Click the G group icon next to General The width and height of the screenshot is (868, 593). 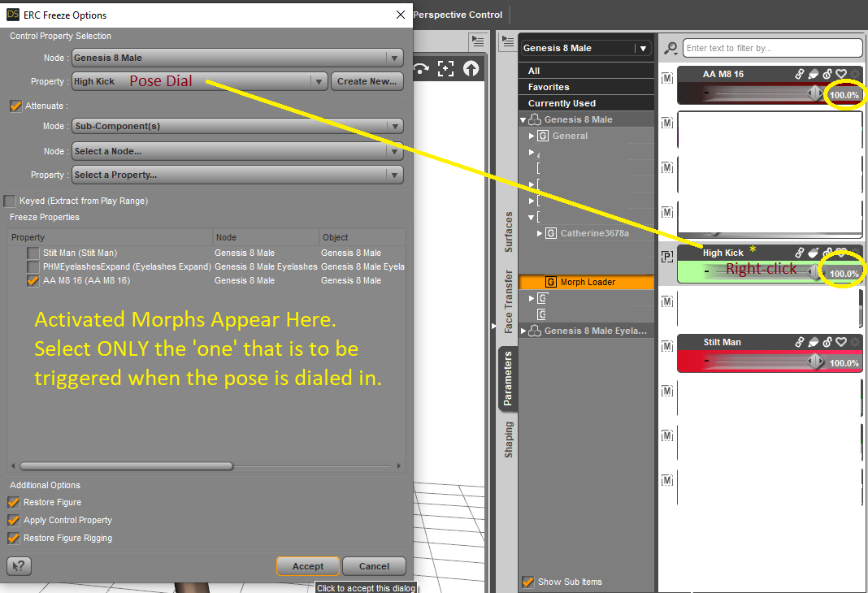pyautogui.click(x=543, y=136)
